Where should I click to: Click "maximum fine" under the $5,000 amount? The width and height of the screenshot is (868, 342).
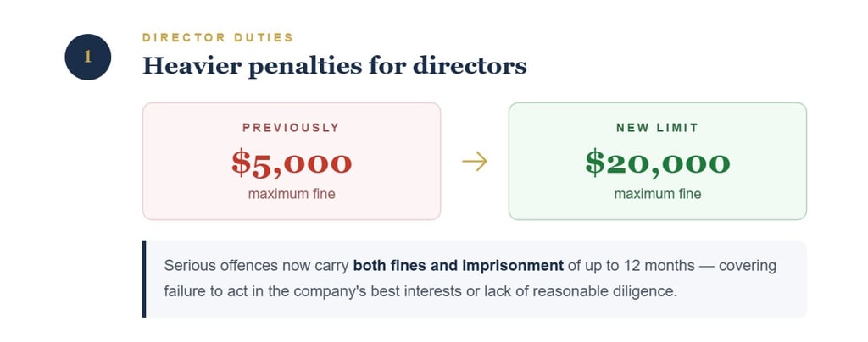292,194
